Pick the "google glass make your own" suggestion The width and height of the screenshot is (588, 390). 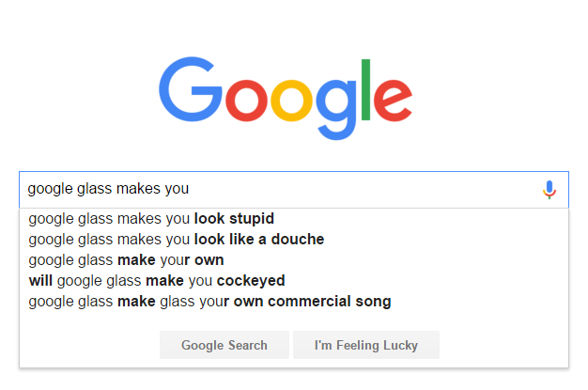(126, 260)
